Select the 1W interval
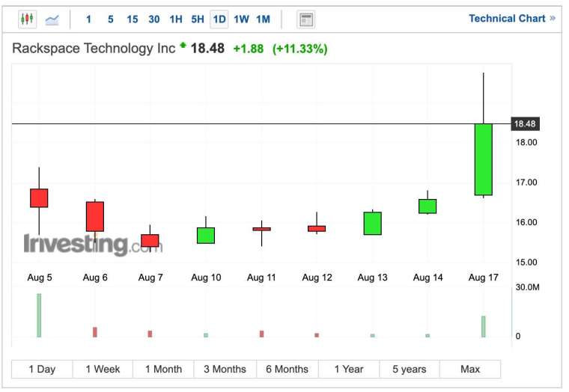Image resolution: width=569 pixels, height=392 pixels. pyautogui.click(x=241, y=19)
